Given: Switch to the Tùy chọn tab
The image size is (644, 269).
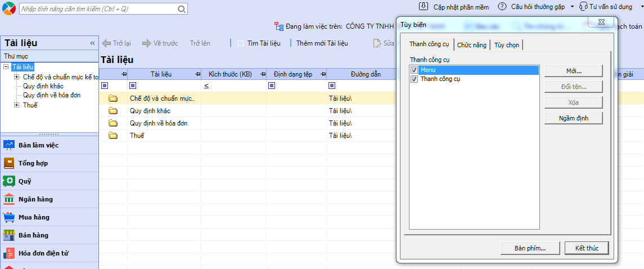Looking at the screenshot, I should coord(506,45).
